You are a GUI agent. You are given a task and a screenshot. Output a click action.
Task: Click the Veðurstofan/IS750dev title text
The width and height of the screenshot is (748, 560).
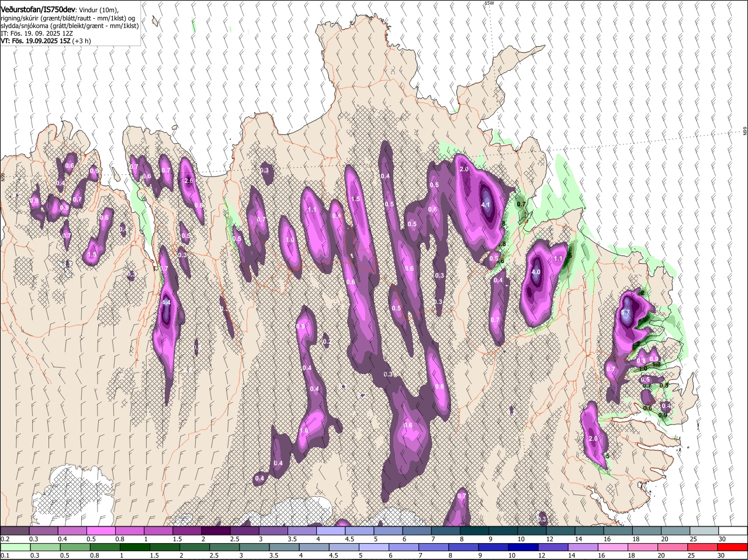pyautogui.click(x=38, y=9)
